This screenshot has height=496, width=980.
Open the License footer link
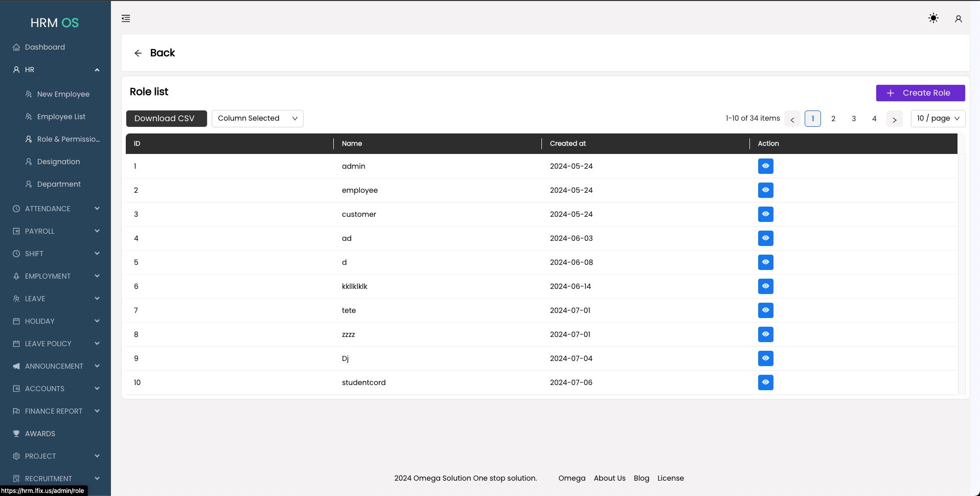pos(671,478)
